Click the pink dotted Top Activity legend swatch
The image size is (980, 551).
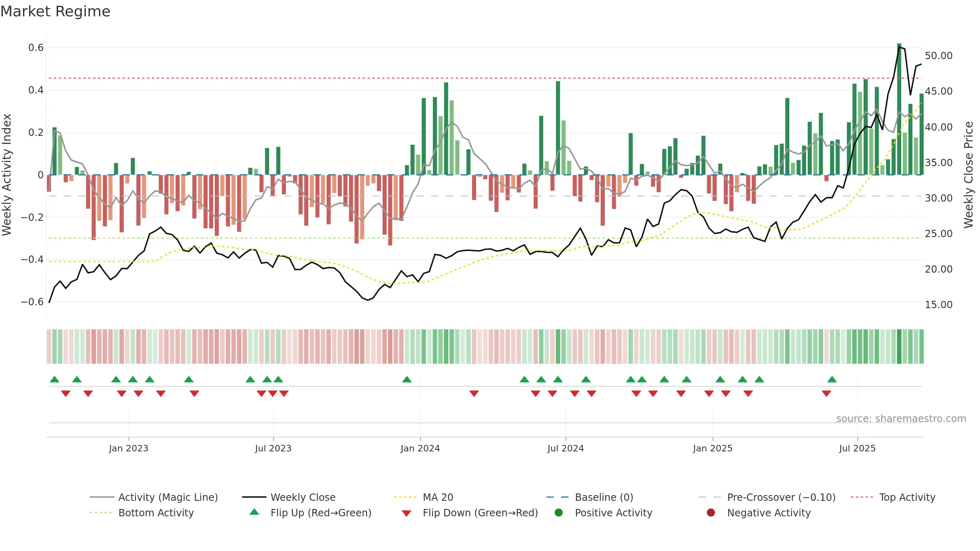pyautogui.click(x=862, y=497)
